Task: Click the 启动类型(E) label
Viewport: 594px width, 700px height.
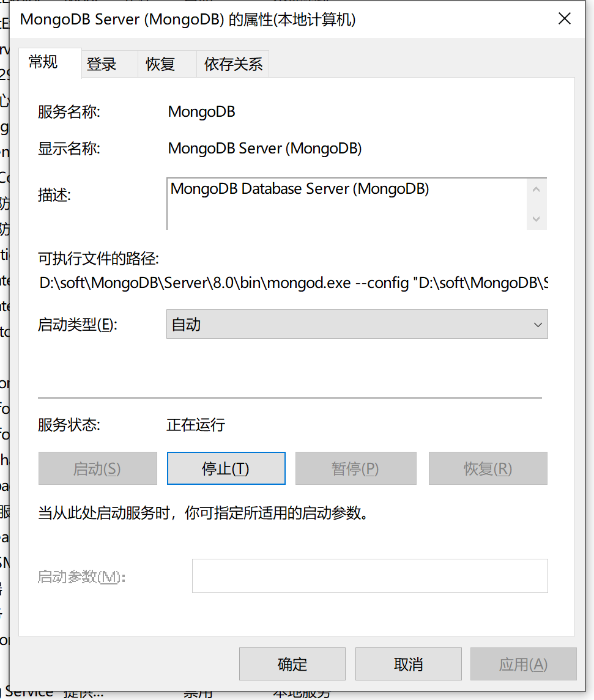Action: 77,325
